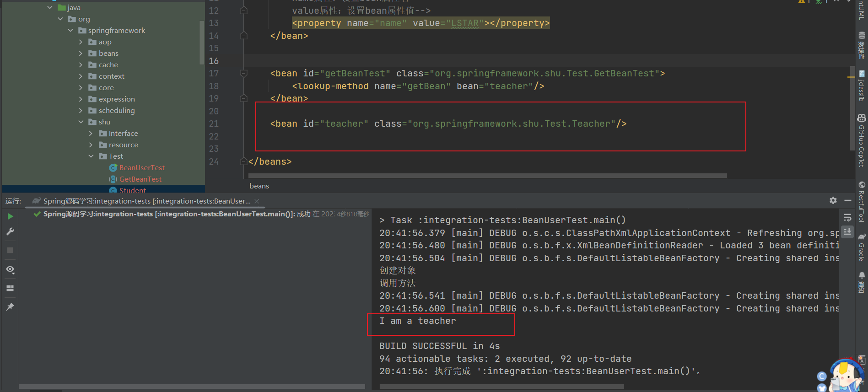Open the Database tool window icon
Image resolution: width=868 pixels, height=392 pixels.
(862, 45)
